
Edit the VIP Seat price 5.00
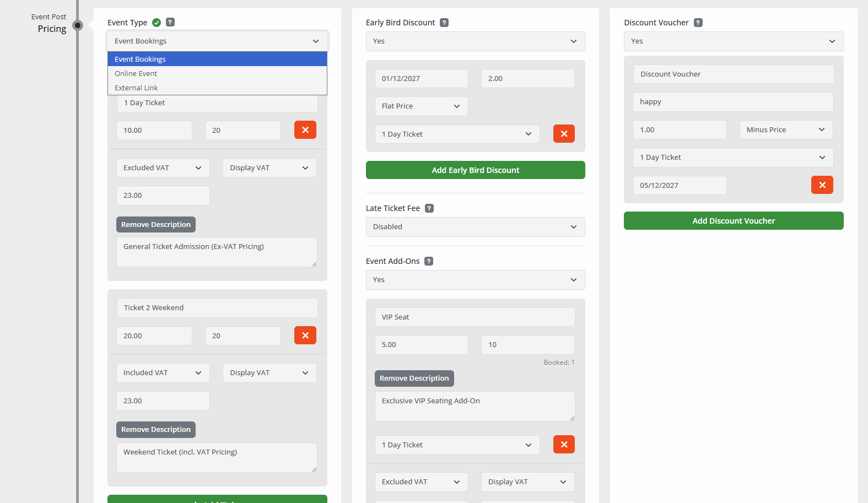click(422, 345)
